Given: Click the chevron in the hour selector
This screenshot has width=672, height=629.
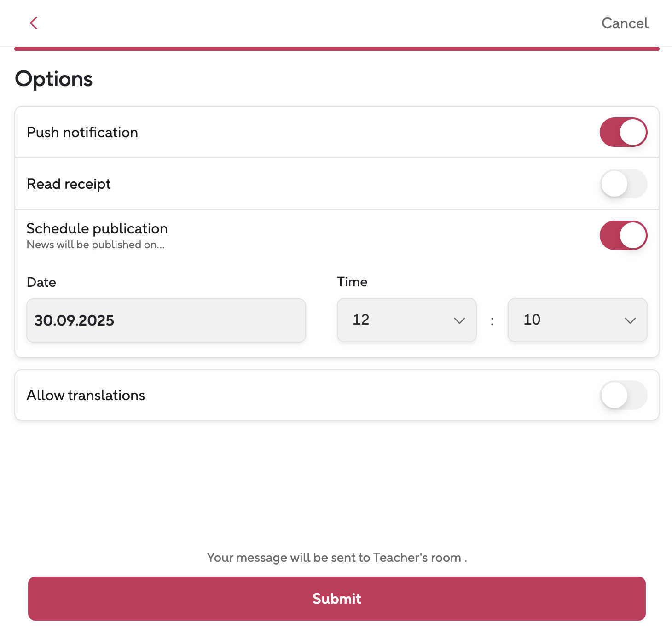Looking at the screenshot, I should pos(459,320).
